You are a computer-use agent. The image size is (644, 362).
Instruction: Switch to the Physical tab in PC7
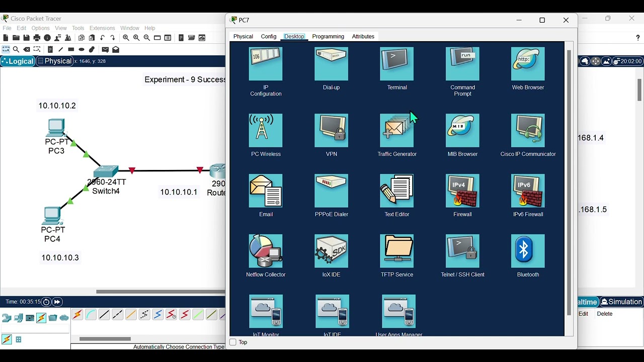point(243,37)
